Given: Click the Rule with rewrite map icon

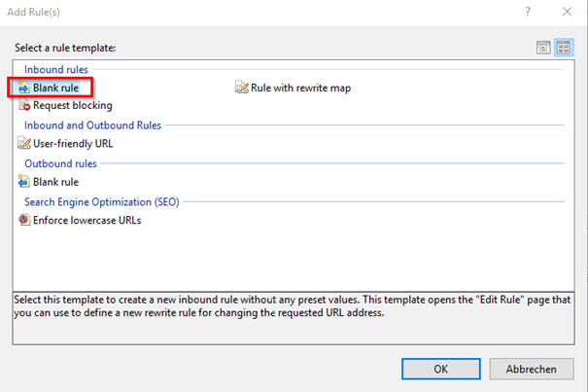Looking at the screenshot, I should click(x=241, y=88).
